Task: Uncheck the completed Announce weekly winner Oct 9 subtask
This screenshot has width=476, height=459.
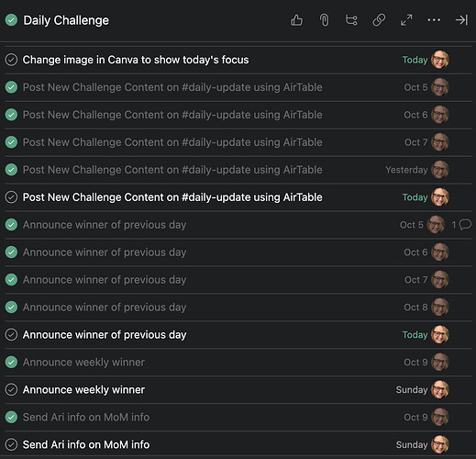Action: (11, 362)
